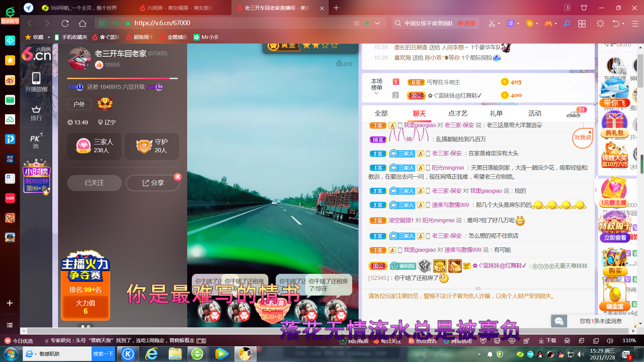This screenshot has width=644, height=362.
Task: Open the 锦鲤大奖 promotion icon
Action: coord(614,155)
